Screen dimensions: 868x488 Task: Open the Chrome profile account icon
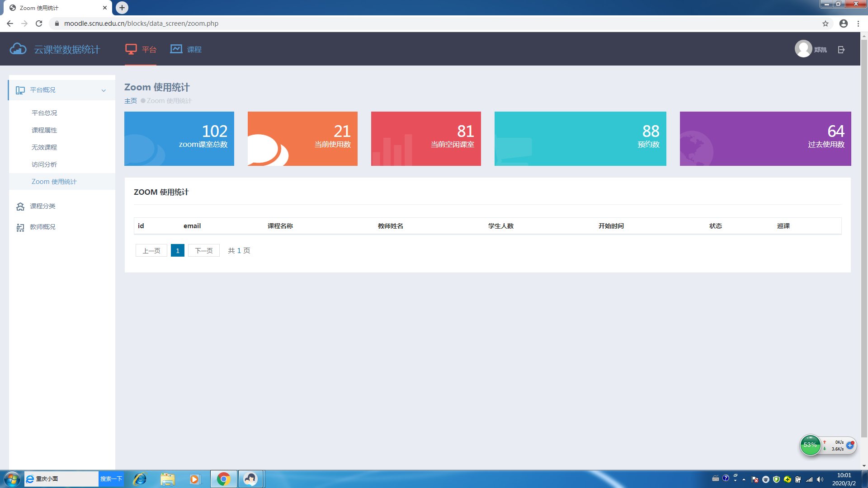844,23
